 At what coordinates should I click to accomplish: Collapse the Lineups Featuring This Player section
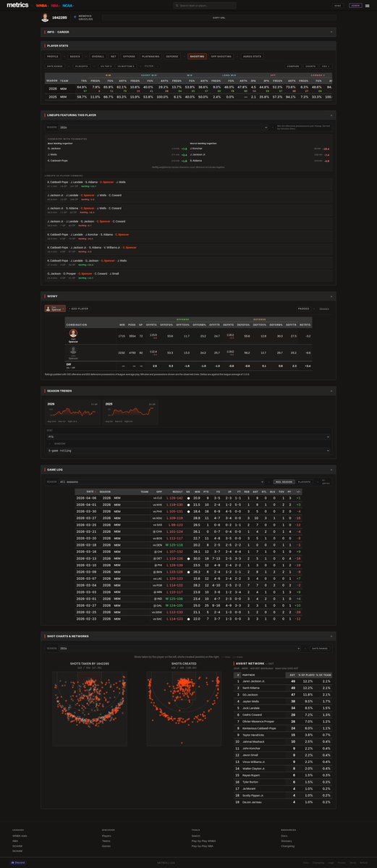(331, 114)
